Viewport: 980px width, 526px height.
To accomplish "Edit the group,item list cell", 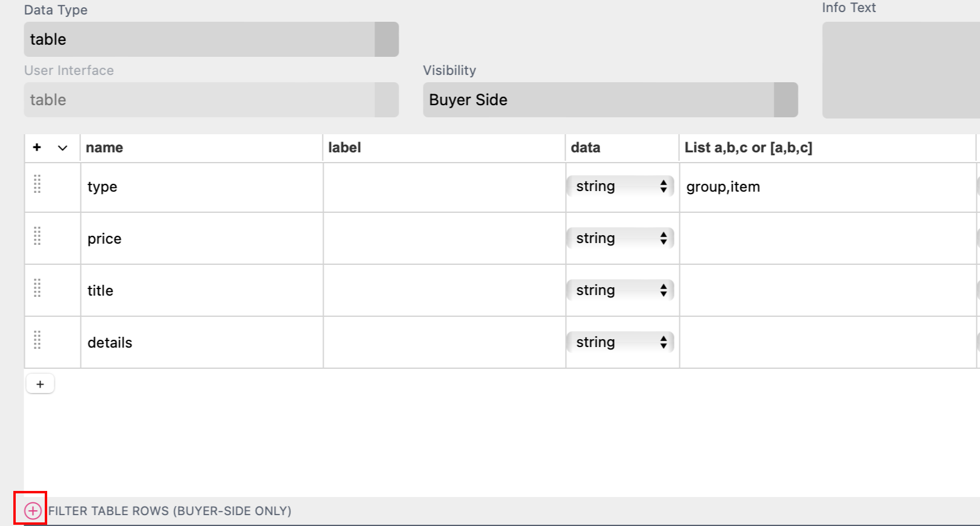I will tap(826, 187).
